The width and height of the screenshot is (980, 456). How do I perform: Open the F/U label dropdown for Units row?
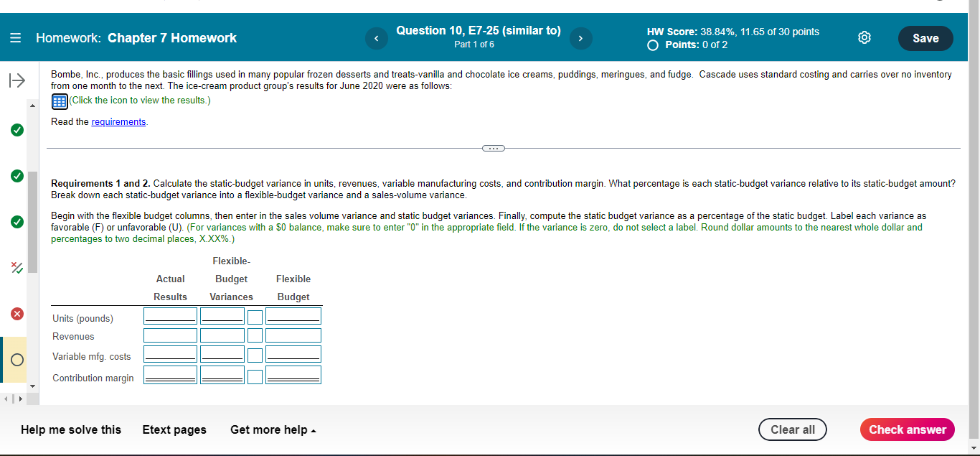(255, 315)
